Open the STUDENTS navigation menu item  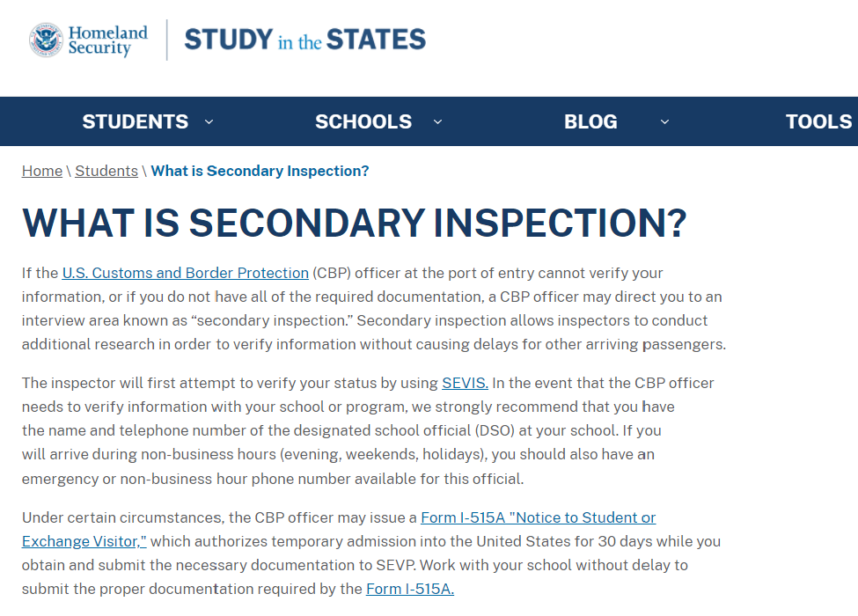[x=136, y=121]
